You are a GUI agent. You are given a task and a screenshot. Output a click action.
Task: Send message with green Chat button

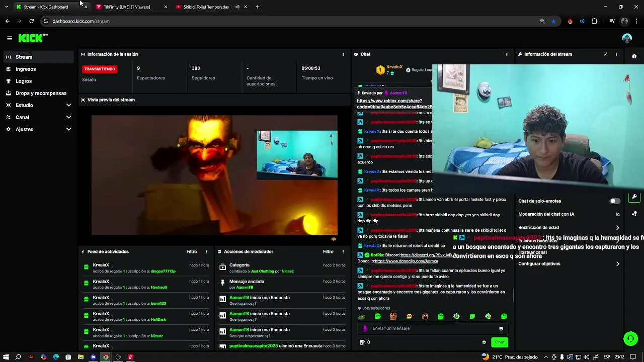500,342
